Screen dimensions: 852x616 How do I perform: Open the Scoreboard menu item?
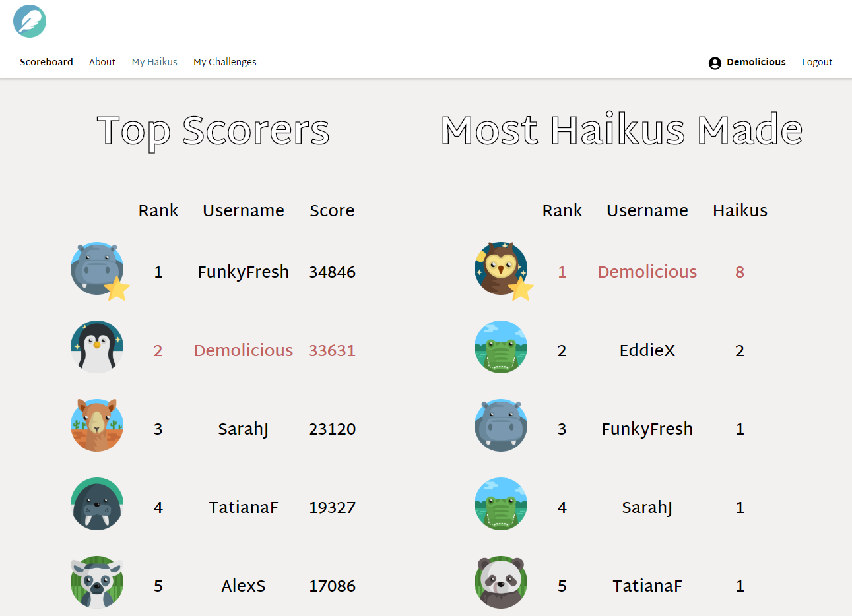click(46, 62)
